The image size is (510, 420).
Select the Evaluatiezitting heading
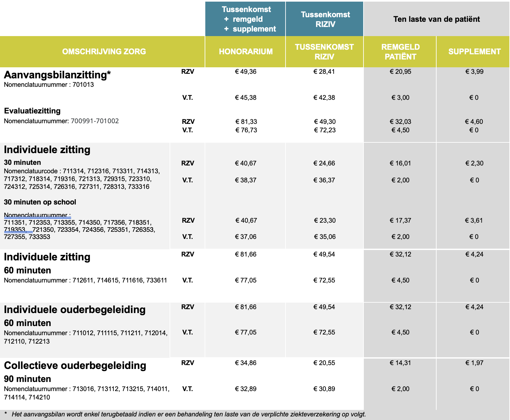pos(32,111)
